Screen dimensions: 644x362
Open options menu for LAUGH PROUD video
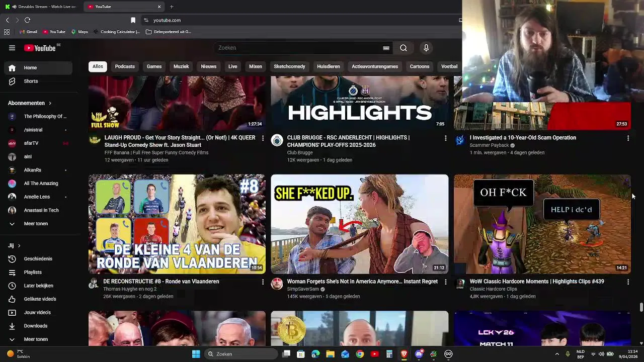(263, 138)
